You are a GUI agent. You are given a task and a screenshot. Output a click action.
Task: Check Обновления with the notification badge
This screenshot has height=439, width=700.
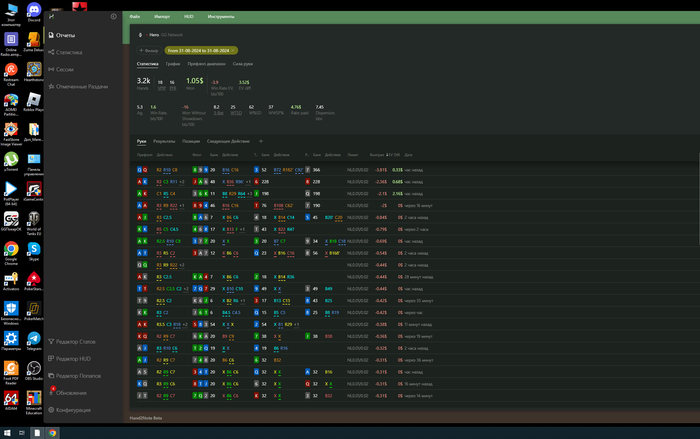[71, 392]
